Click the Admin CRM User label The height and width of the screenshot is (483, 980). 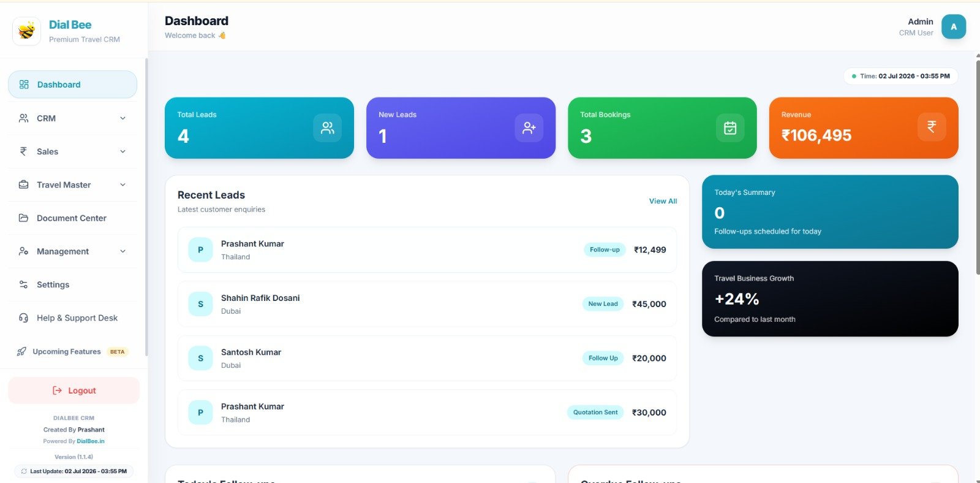pos(916,27)
